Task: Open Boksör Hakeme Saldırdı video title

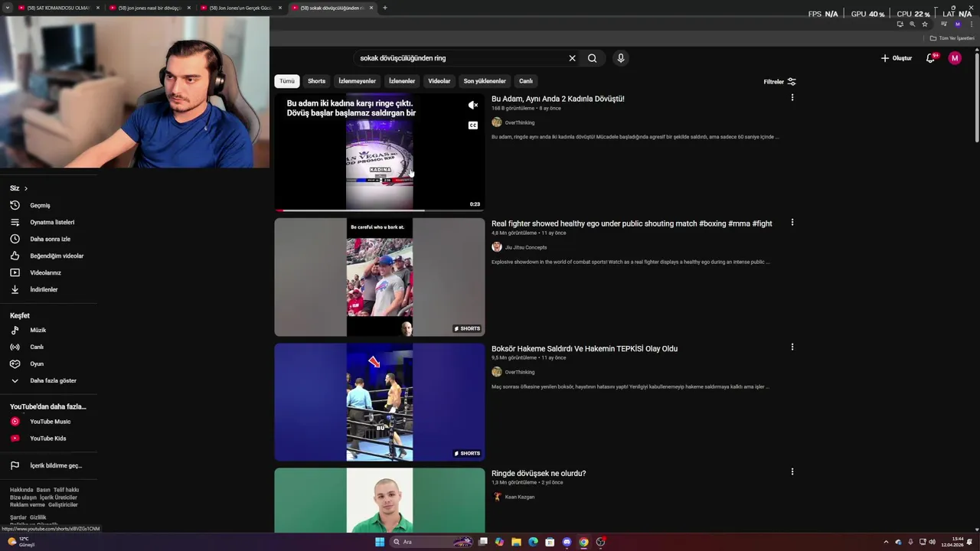Action: [584, 348]
